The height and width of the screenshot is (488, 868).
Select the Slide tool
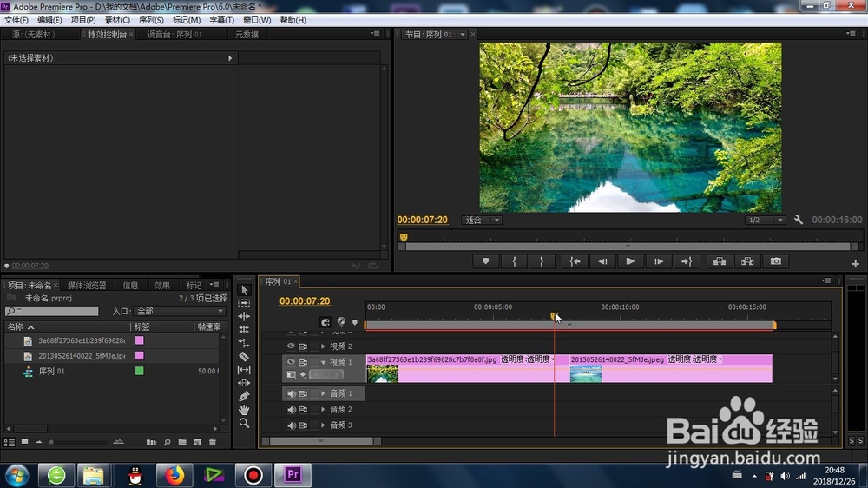coord(244,383)
